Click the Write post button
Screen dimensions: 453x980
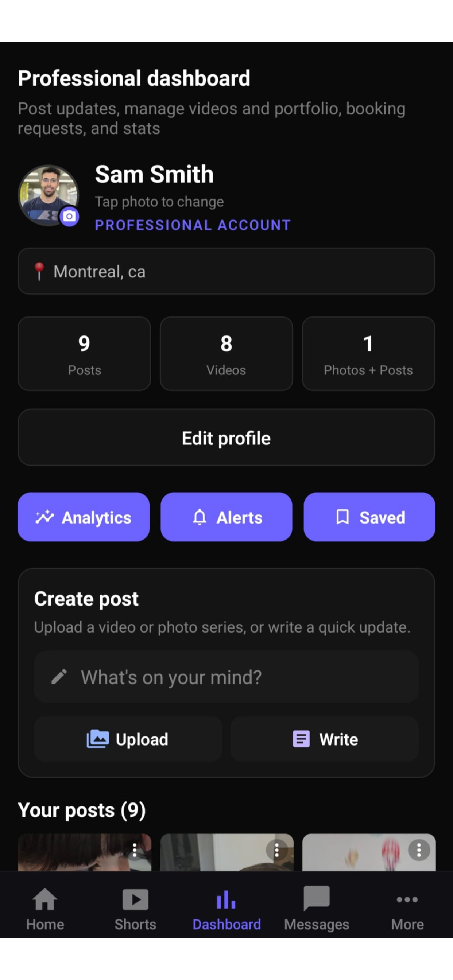click(325, 739)
